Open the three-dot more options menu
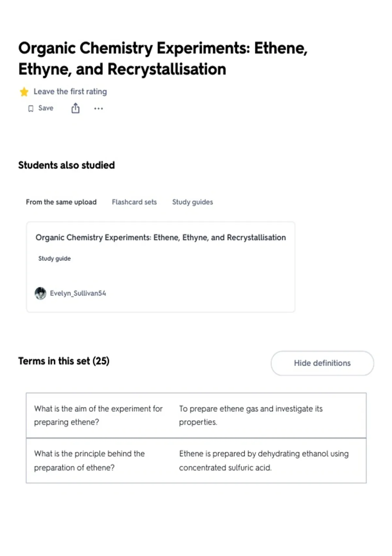Image resolution: width=392 pixels, height=556 pixels. [x=98, y=108]
